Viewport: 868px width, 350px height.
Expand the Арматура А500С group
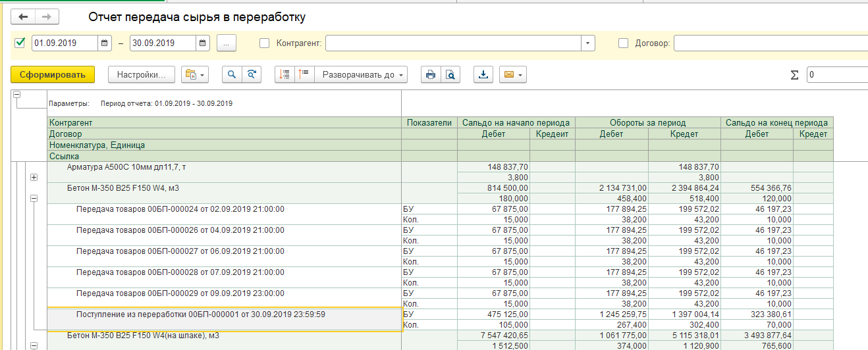point(34,178)
